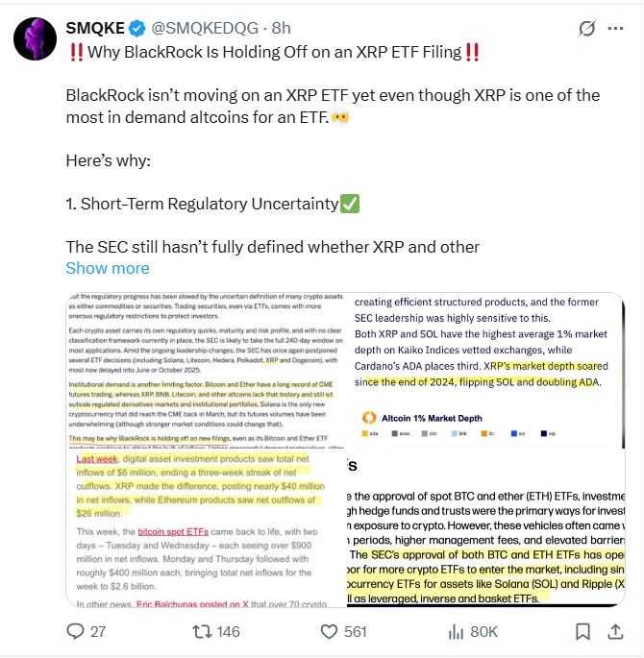Open bottom-left net inflows image
The height and width of the screenshot is (658, 644).
(x=206, y=528)
